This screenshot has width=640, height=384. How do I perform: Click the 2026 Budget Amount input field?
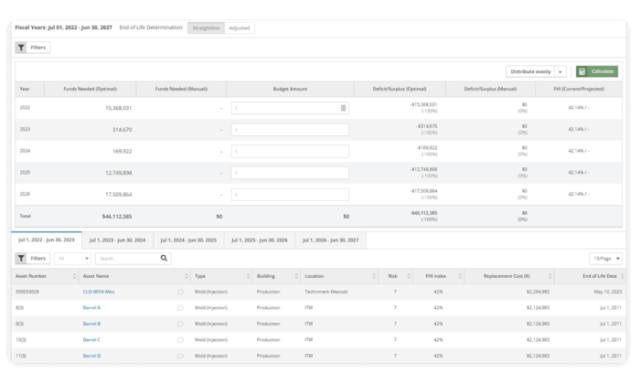[290, 194]
